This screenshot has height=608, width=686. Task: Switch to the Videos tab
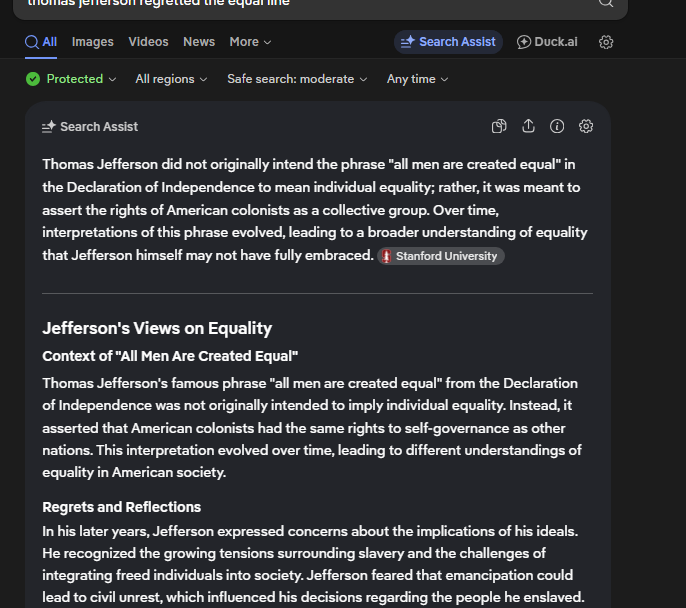[x=148, y=42]
